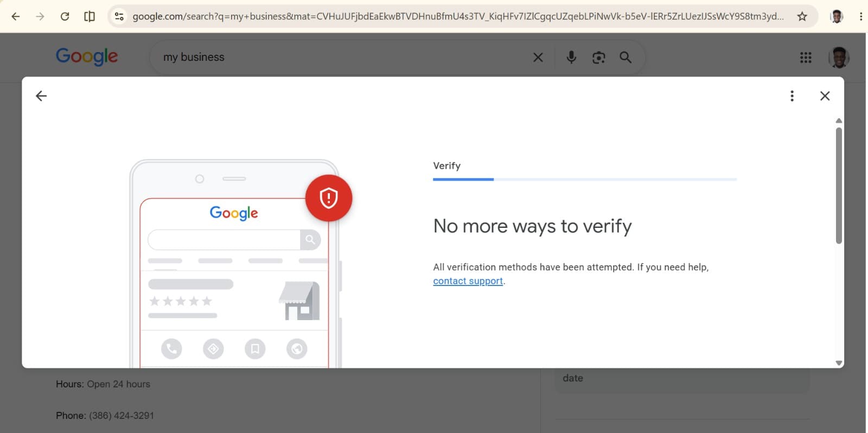Click the Google logo
Screen dimensions: 868x433
(87, 56)
